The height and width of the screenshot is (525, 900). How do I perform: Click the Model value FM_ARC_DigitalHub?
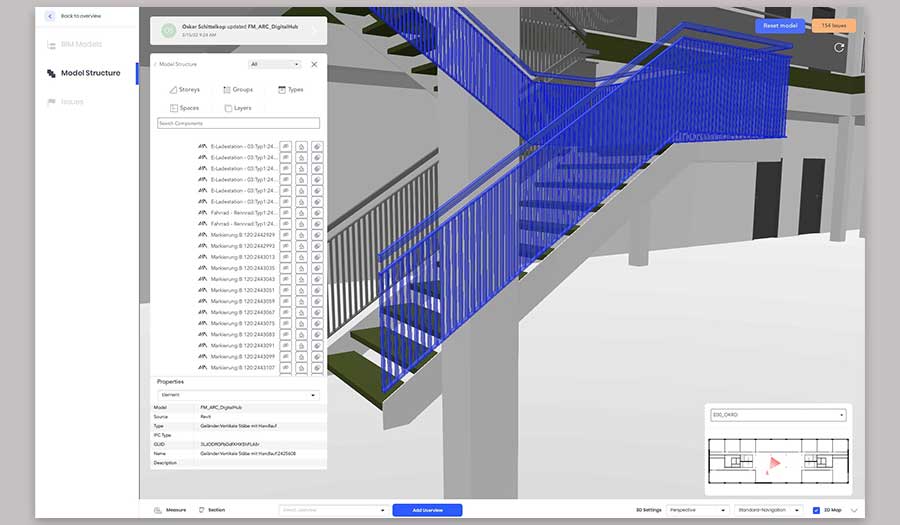(x=221, y=407)
